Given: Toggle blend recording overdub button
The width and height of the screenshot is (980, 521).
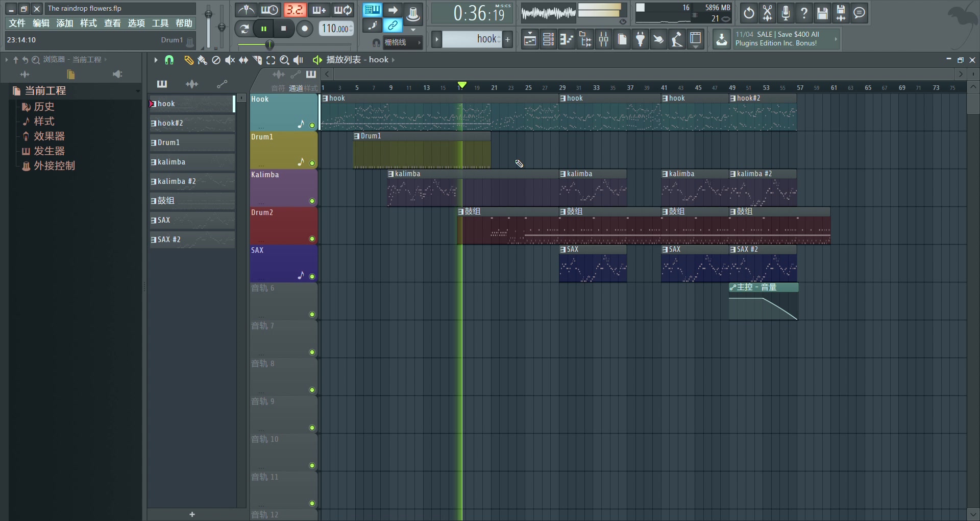Looking at the screenshot, I should pos(318,10).
